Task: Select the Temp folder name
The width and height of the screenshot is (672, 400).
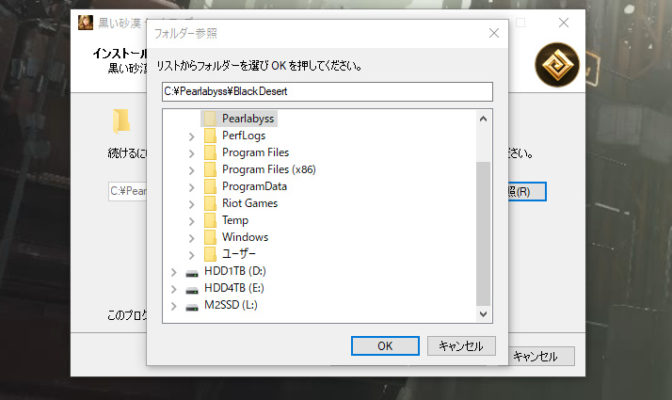Action: pyautogui.click(x=235, y=220)
